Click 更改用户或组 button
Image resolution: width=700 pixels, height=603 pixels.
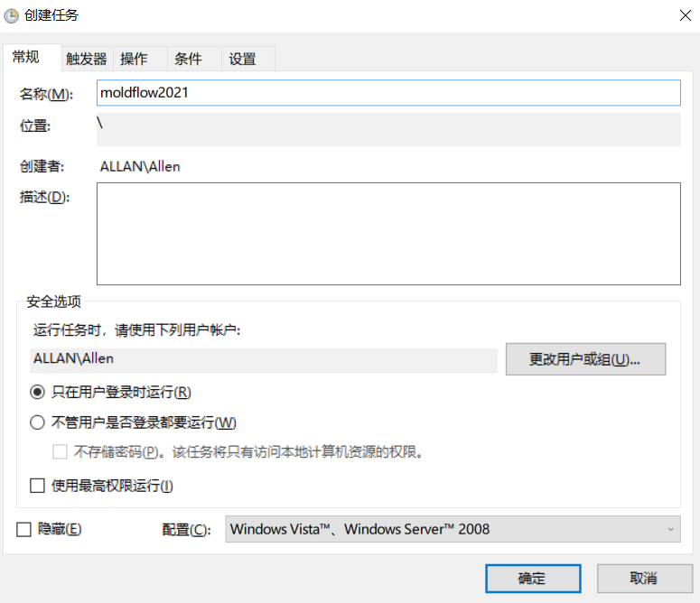coord(585,359)
